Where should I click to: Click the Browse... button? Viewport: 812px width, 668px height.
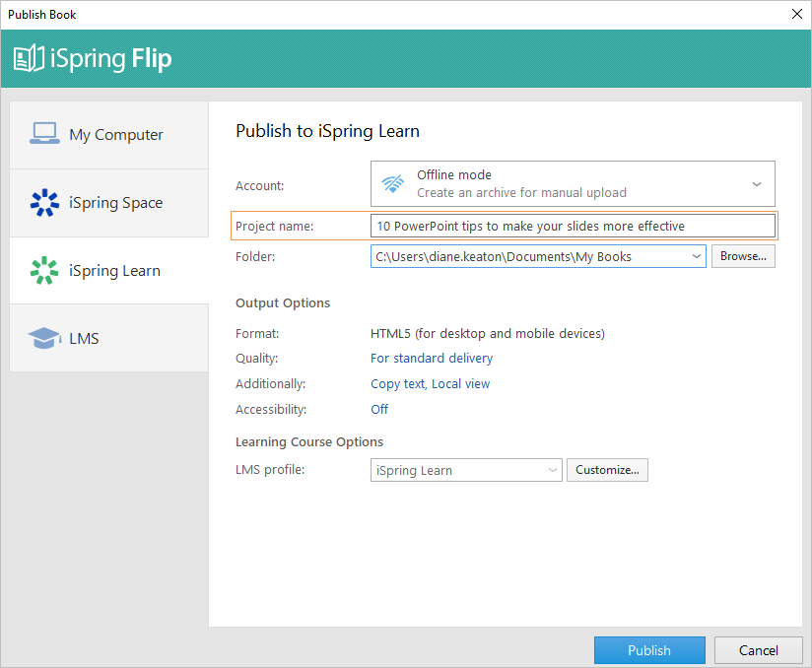coord(743,256)
